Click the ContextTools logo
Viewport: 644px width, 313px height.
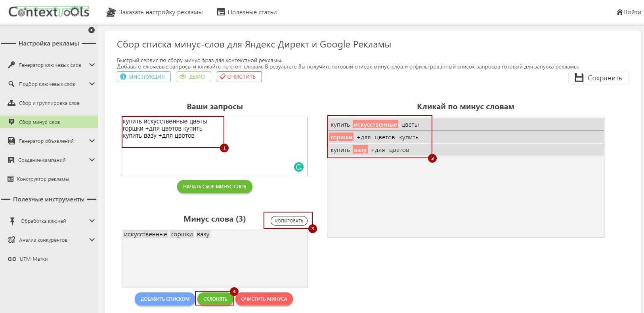[49, 12]
